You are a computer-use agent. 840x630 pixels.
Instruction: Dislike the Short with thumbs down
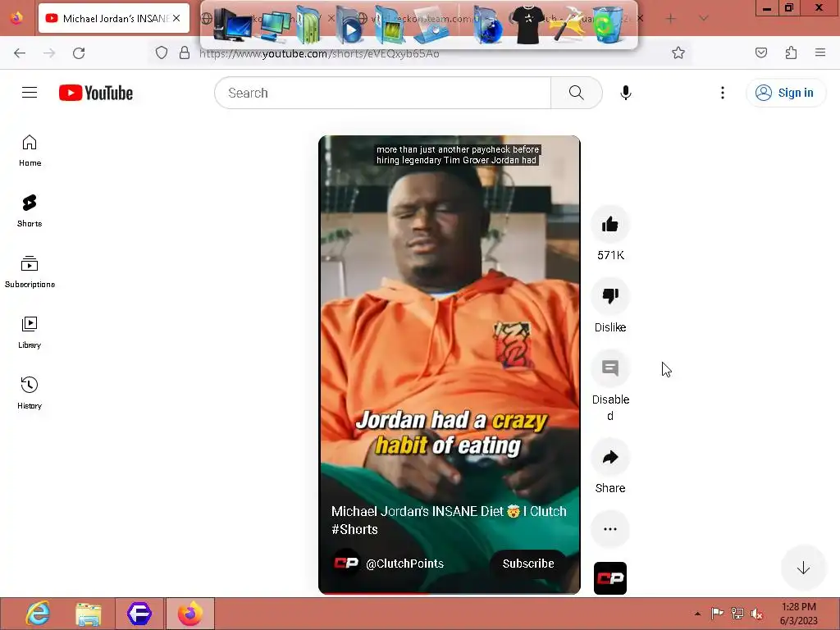point(610,295)
